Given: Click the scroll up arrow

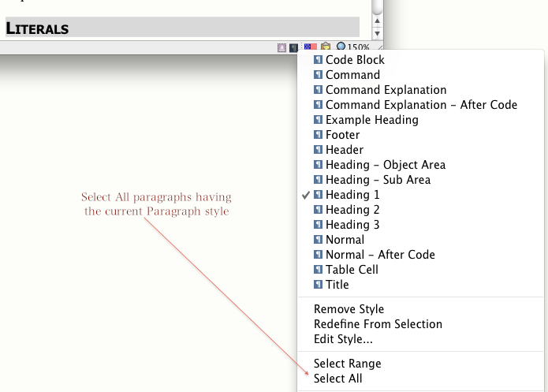Looking at the screenshot, I should [377, 20].
